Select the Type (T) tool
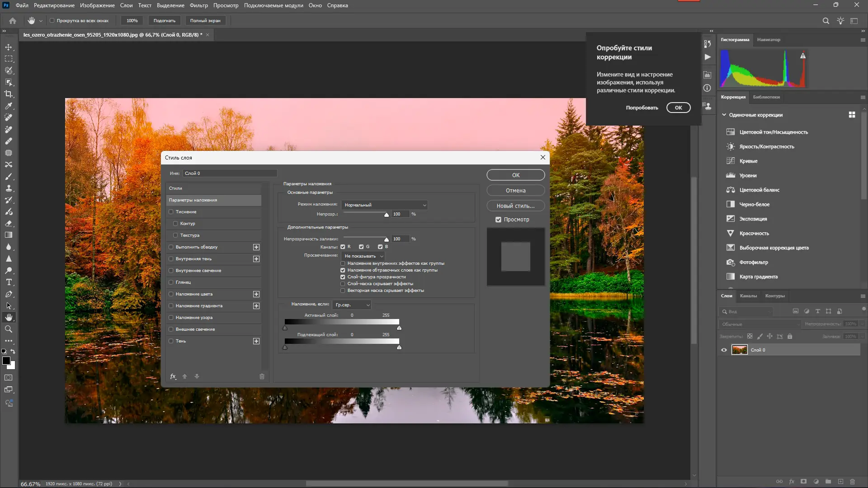The height and width of the screenshot is (488, 868). coord(9,282)
